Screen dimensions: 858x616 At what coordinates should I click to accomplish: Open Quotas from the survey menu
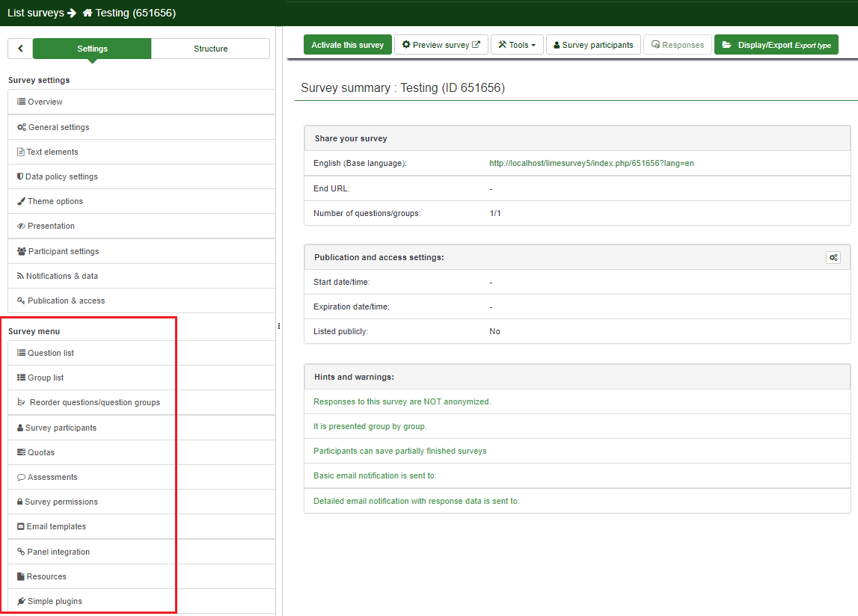[41, 452]
